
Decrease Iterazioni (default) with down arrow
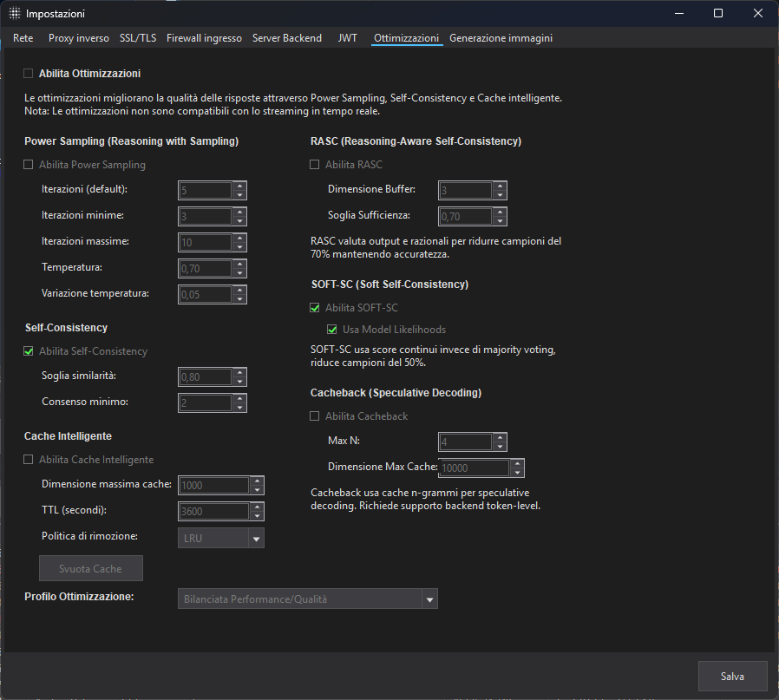point(240,195)
